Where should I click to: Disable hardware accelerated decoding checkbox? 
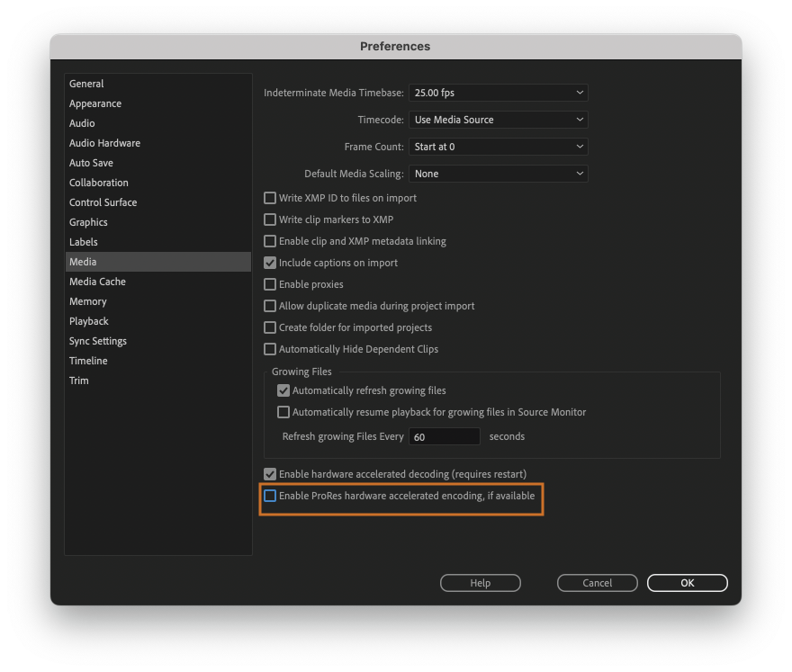(x=270, y=474)
